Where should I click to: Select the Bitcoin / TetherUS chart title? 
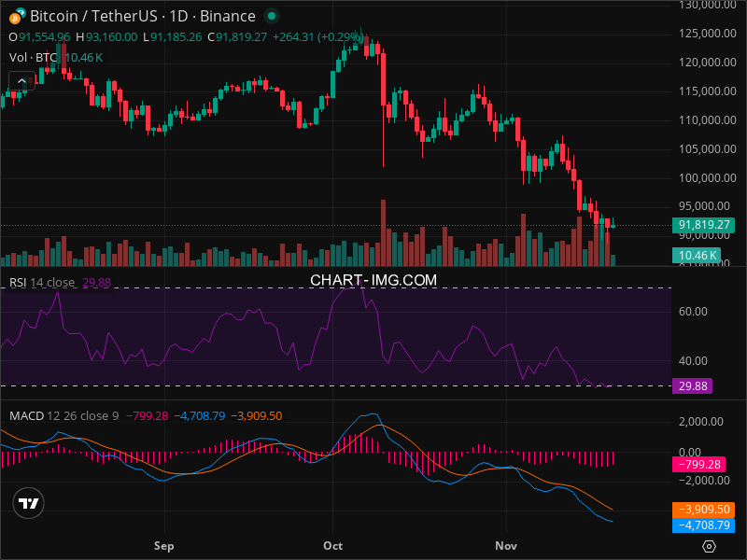pyautogui.click(x=142, y=16)
